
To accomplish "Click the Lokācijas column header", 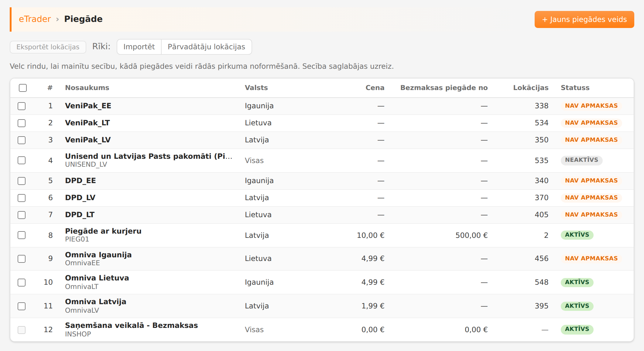I will tap(531, 88).
